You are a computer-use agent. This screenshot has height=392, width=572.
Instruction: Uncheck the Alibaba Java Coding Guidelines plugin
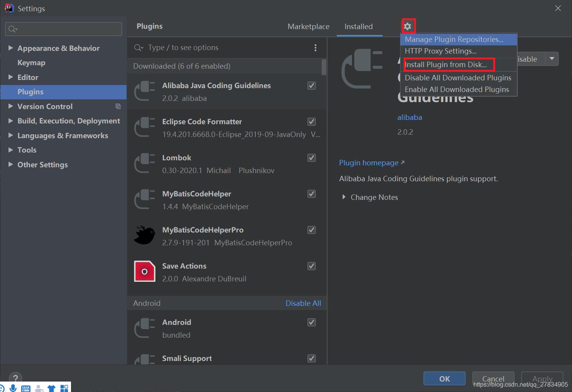click(311, 86)
